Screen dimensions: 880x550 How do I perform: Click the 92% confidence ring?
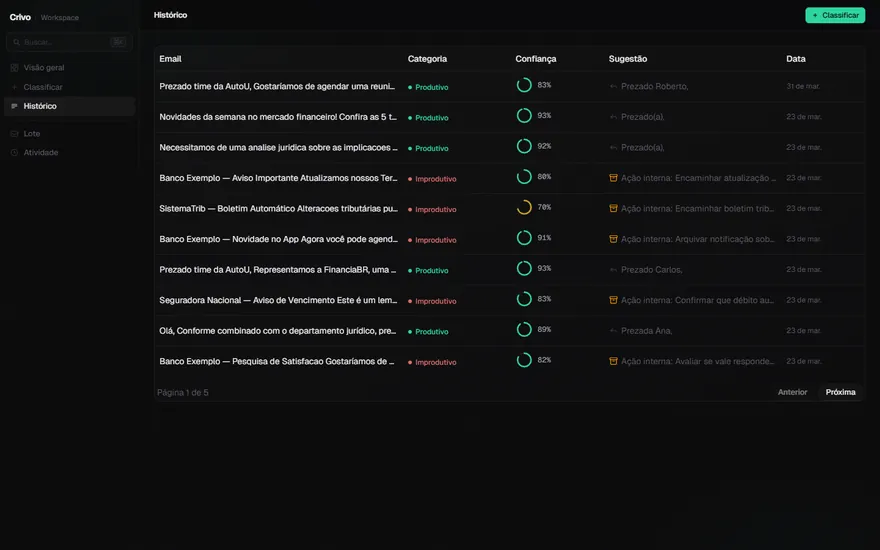point(524,146)
